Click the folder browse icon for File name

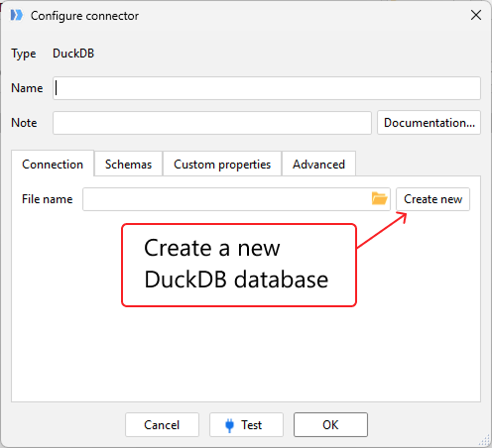click(379, 198)
